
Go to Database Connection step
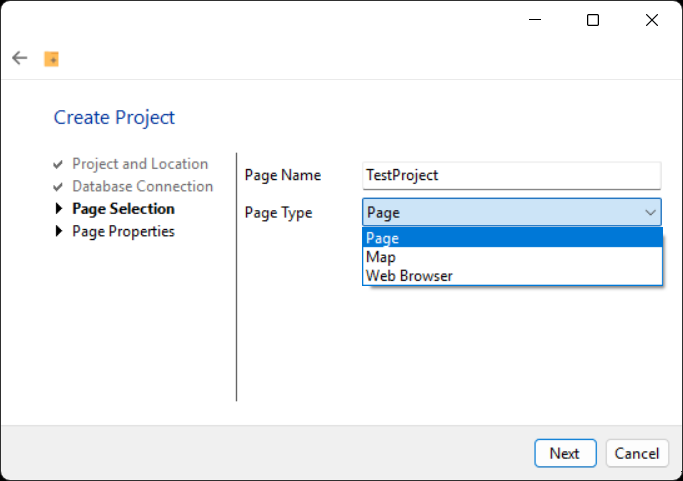142,186
